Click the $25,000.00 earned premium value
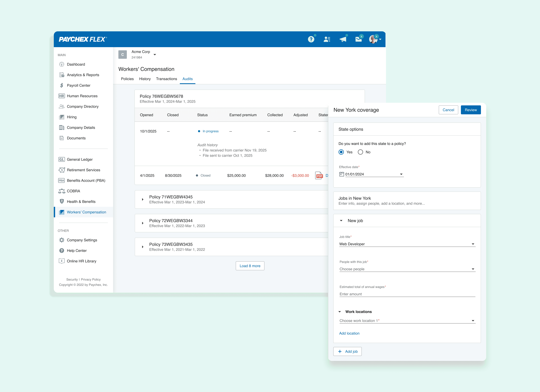The width and height of the screenshot is (540, 392). [236, 176]
